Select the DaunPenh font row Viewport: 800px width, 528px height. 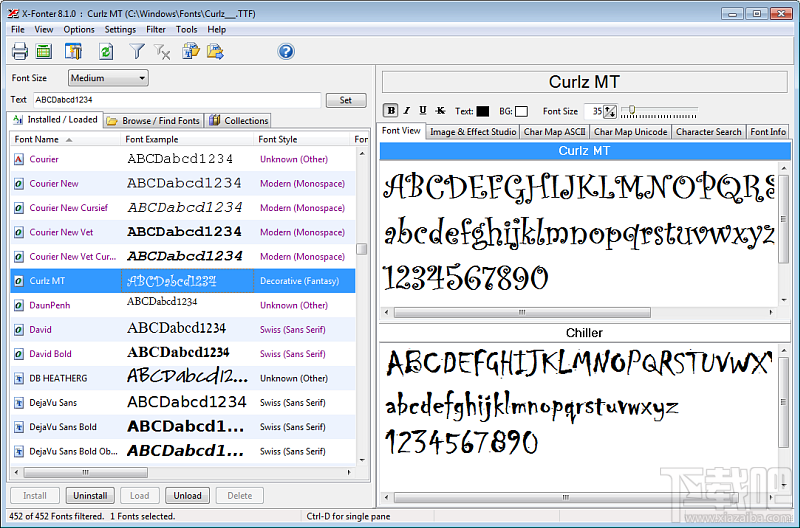[x=183, y=305]
